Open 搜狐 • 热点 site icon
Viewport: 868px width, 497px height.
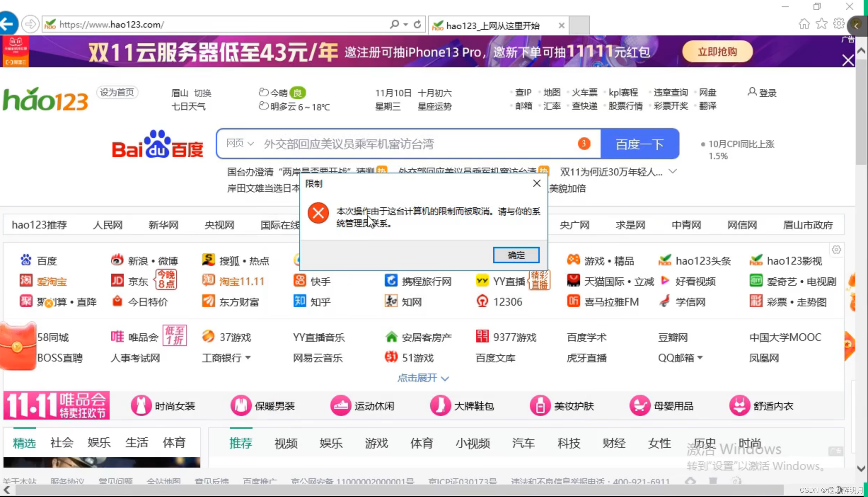[x=208, y=260]
